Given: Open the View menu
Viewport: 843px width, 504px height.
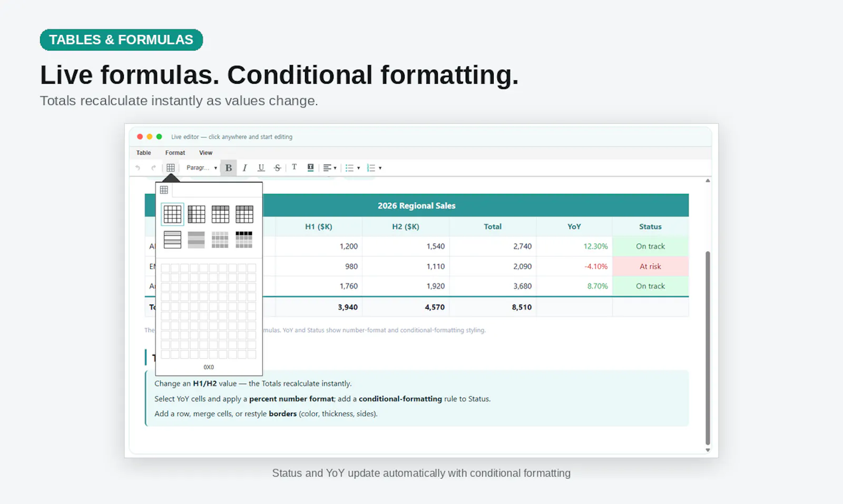Looking at the screenshot, I should (205, 153).
